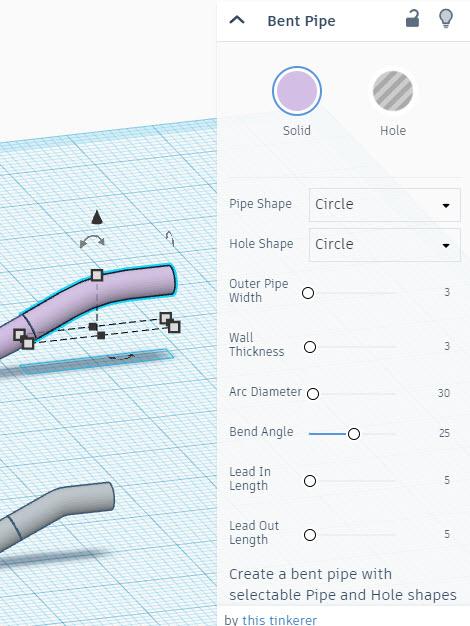Click the top white resize handle on pipe
This screenshot has height=626, width=470.
(97, 275)
